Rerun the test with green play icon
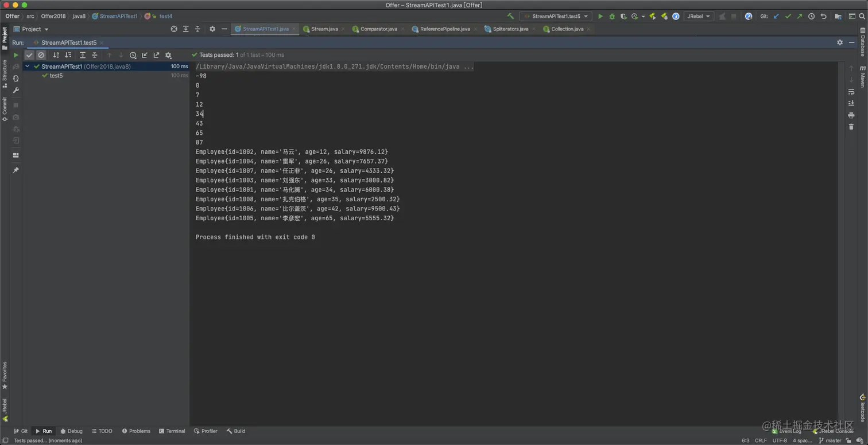This screenshot has width=868, height=445. pos(15,55)
